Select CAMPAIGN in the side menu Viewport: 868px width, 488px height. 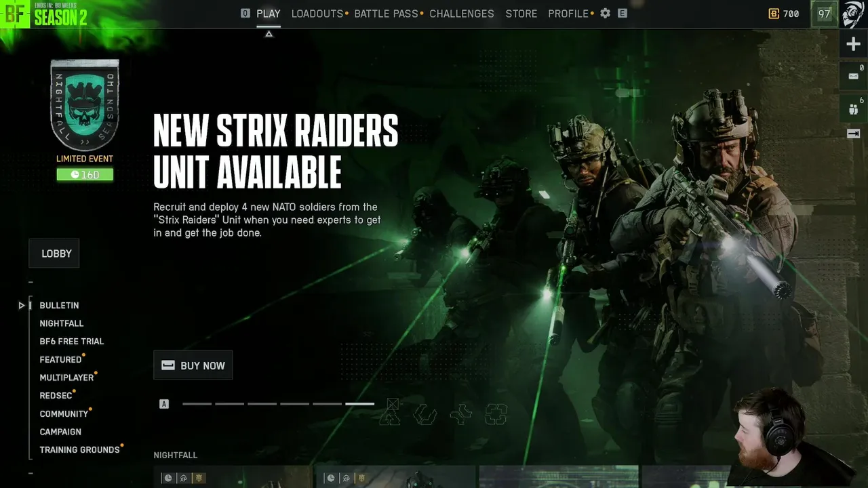pyautogui.click(x=60, y=432)
